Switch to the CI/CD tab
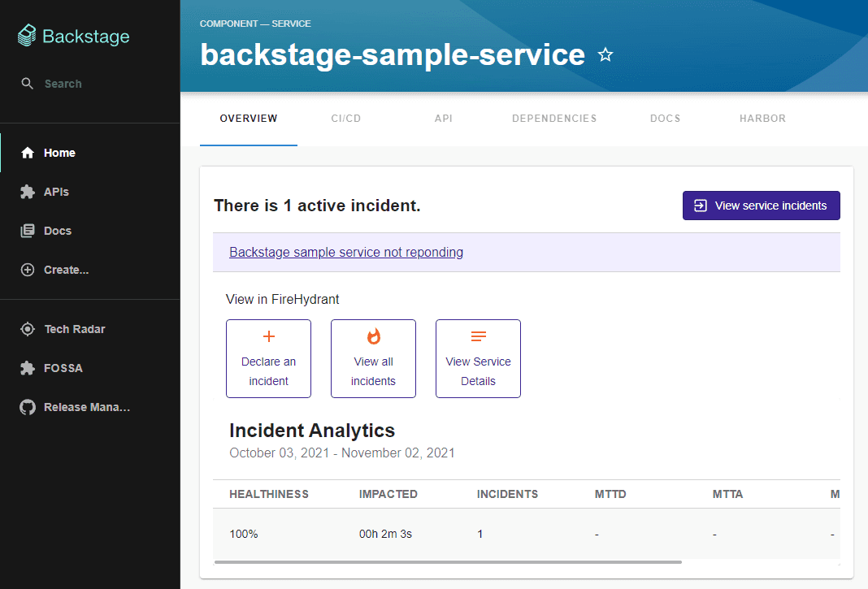Screen dimensions: 868x589 tap(346, 119)
